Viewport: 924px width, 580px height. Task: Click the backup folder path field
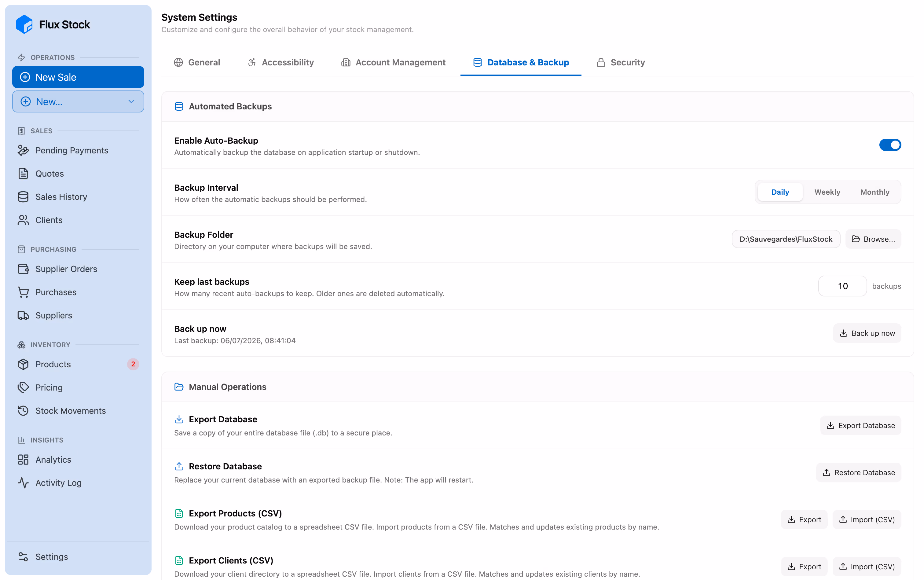(786, 239)
